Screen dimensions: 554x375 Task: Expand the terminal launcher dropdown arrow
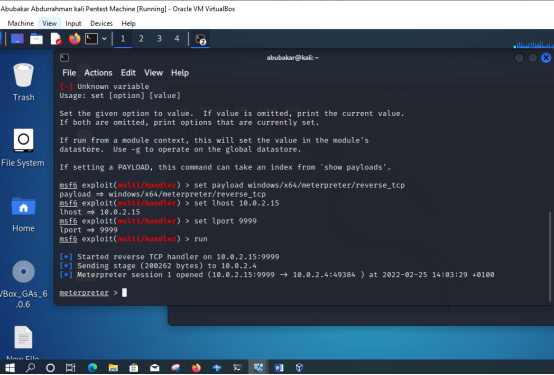(x=104, y=39)
